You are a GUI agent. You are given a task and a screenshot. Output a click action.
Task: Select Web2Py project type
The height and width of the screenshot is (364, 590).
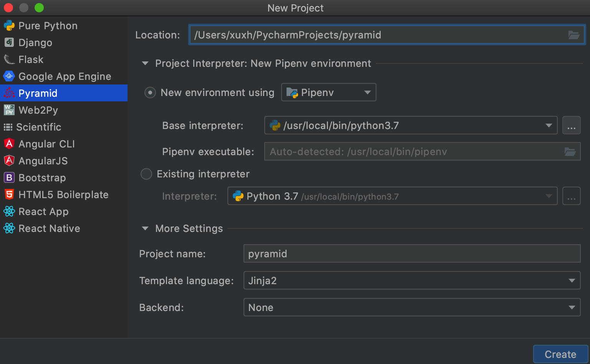tap(64, 110)
